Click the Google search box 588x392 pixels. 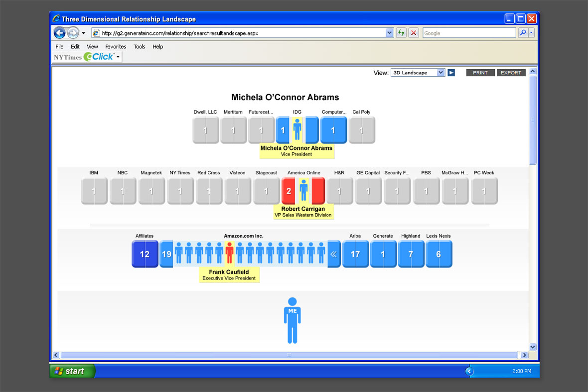[x=469, y=33]
